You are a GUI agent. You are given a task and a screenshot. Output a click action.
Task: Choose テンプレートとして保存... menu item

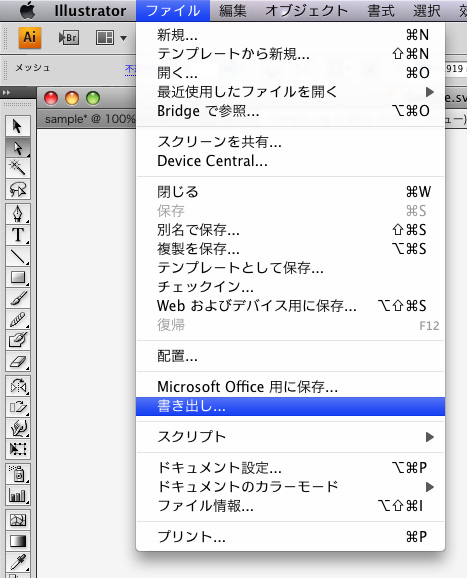point(290,268)
